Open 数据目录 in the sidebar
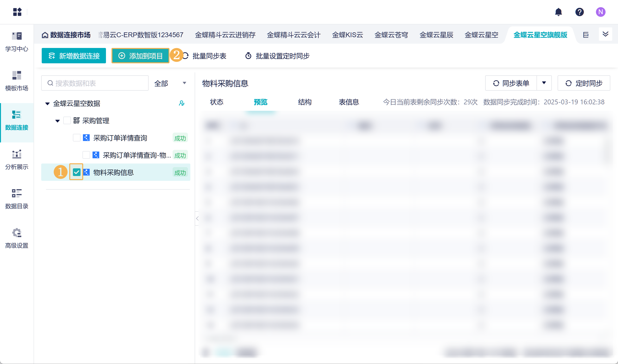The width and height of the screenshot is (618, 364). pyautogui.click(x=17, y=199)
